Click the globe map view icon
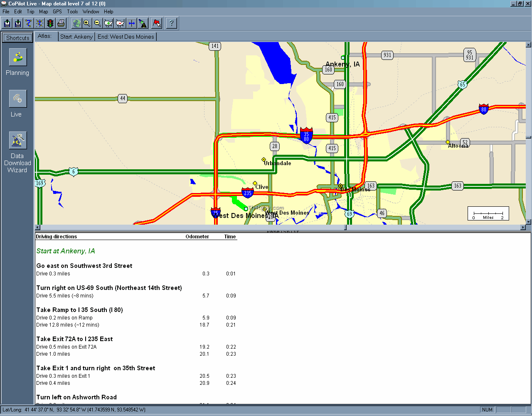 76,23
